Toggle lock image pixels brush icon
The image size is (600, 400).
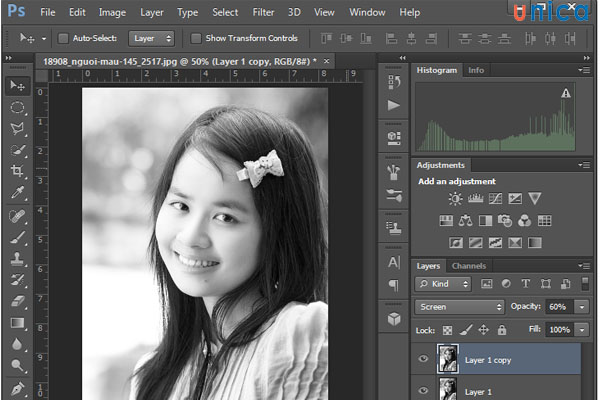coord(465,330)
